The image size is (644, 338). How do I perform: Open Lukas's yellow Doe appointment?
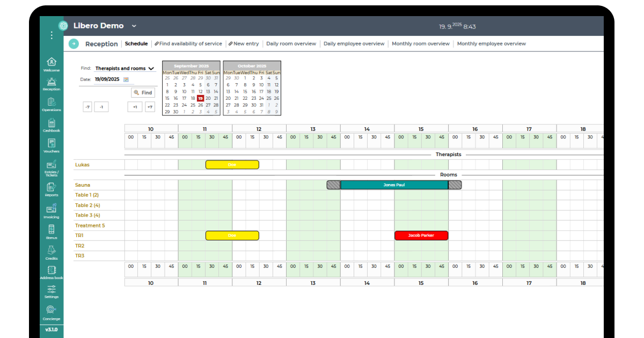click(x=232, y=165)
